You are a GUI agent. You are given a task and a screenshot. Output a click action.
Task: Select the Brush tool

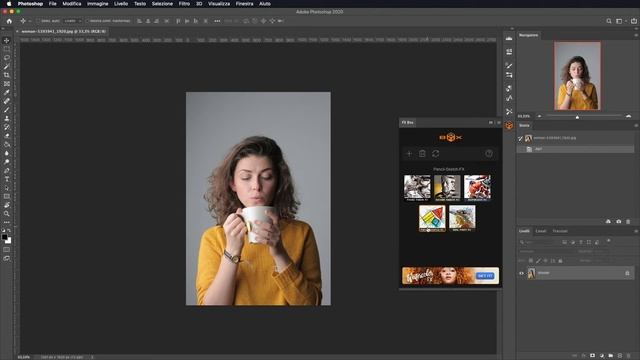click(x=7, y=110)
